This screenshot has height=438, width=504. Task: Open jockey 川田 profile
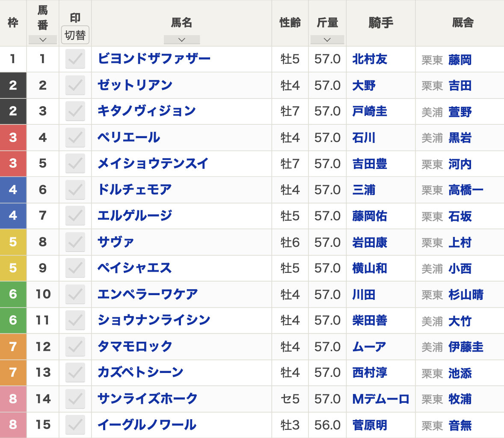[364, 295]
